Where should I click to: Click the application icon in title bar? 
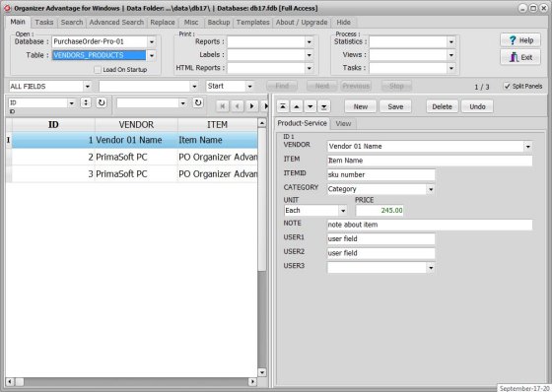click(7, 8)
